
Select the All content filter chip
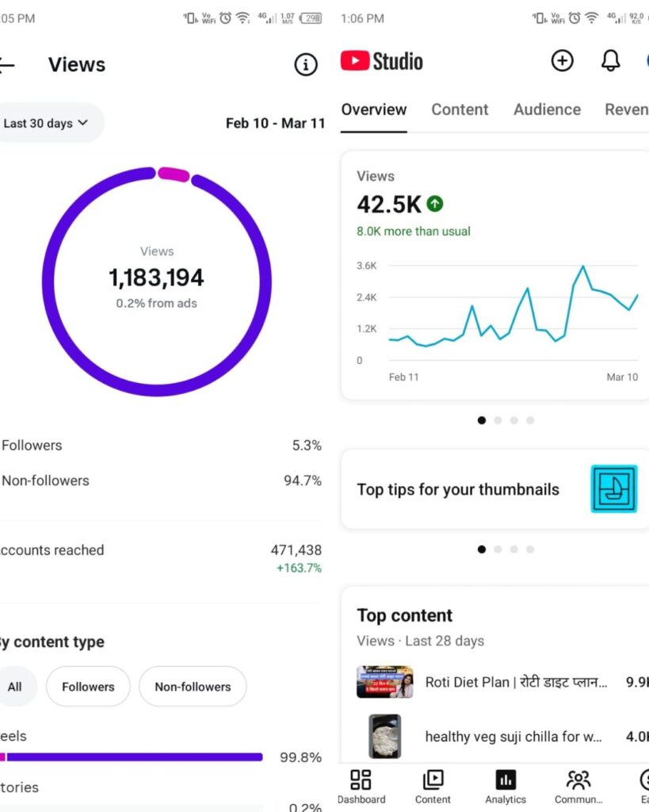coord(15,687)
